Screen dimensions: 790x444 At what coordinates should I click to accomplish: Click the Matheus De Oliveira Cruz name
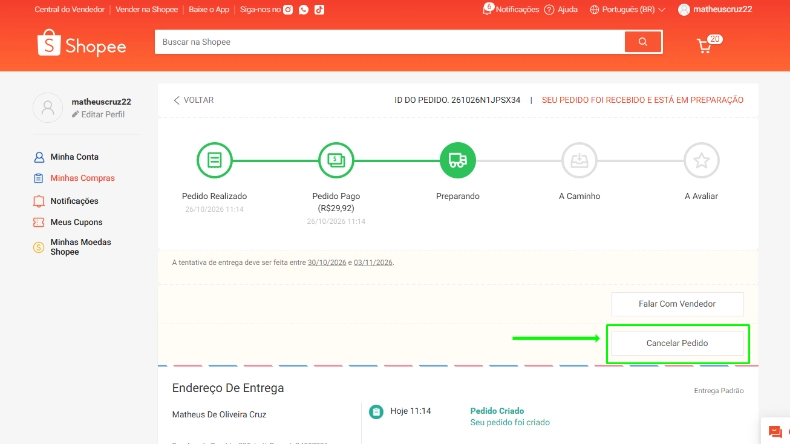click(219, 415)
